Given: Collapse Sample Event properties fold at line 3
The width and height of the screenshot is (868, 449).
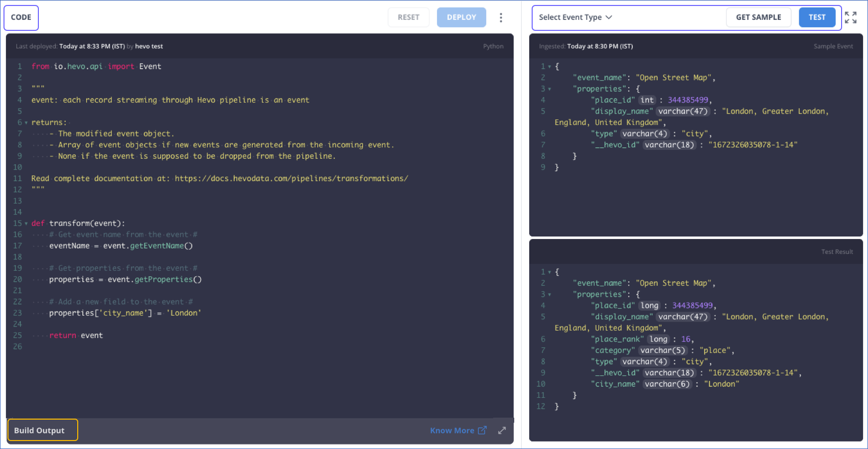Looking at the screenshot, I should pos(550,89).
